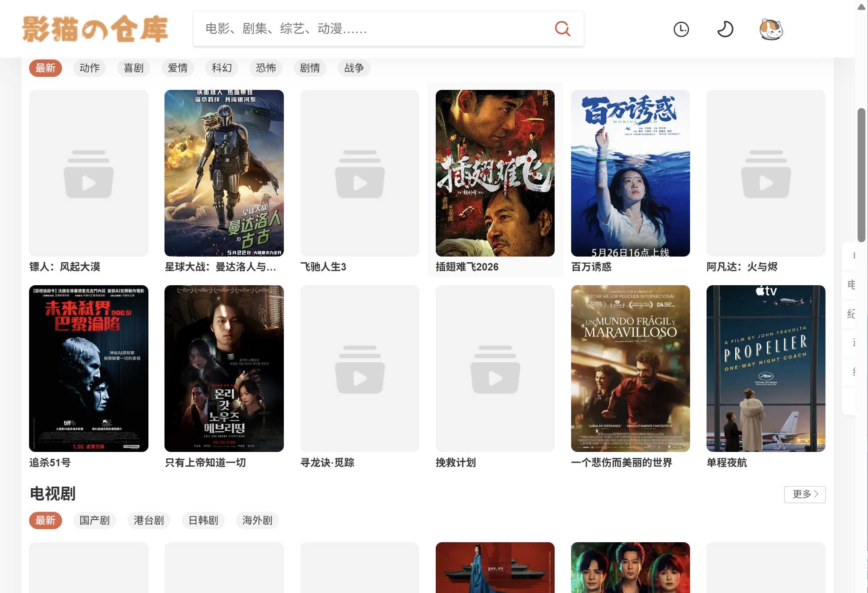
Task: Open the cat avatar user profile
Action: click(771, 29)
